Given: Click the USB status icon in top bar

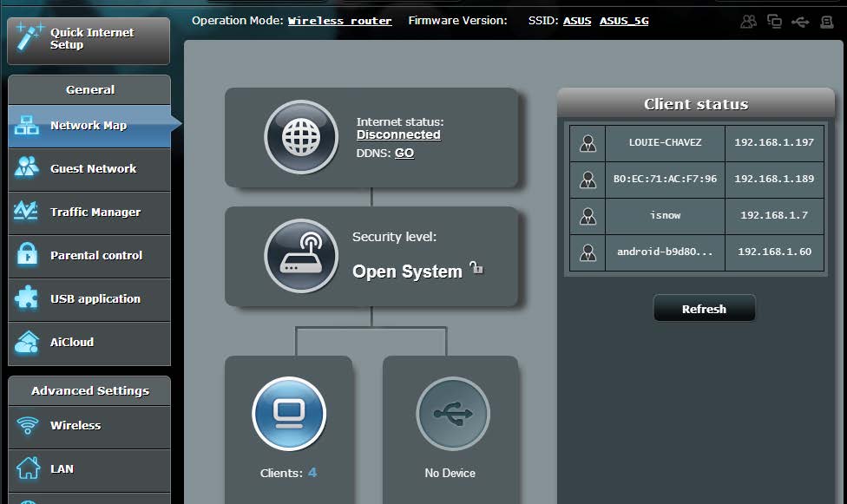Looking at the screenshot, I should tap(800, 22).
